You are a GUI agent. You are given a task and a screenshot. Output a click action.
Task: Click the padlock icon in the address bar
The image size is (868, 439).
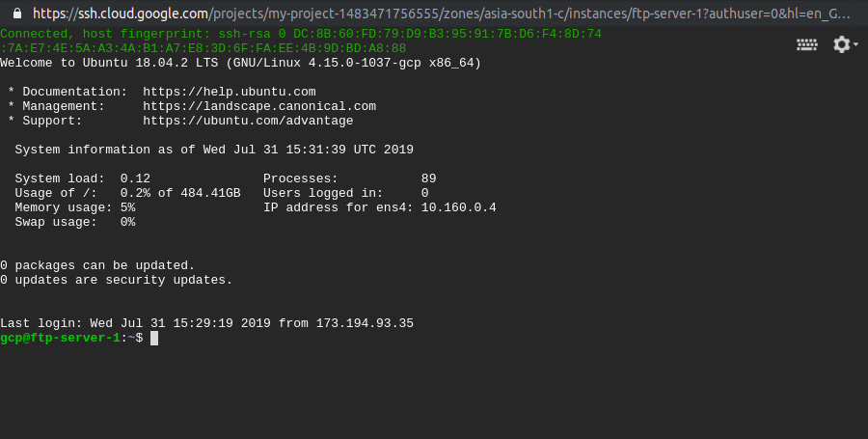(17, 13)
